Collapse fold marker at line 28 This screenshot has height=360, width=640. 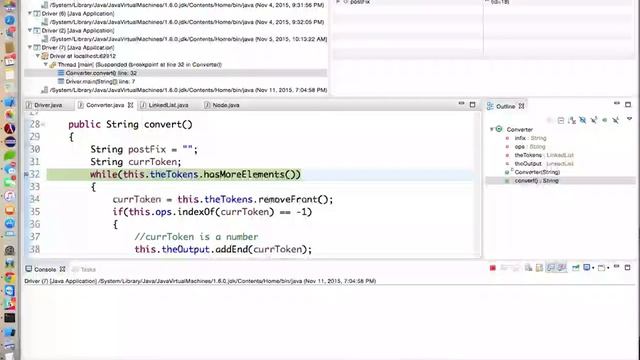coord(43,124)
